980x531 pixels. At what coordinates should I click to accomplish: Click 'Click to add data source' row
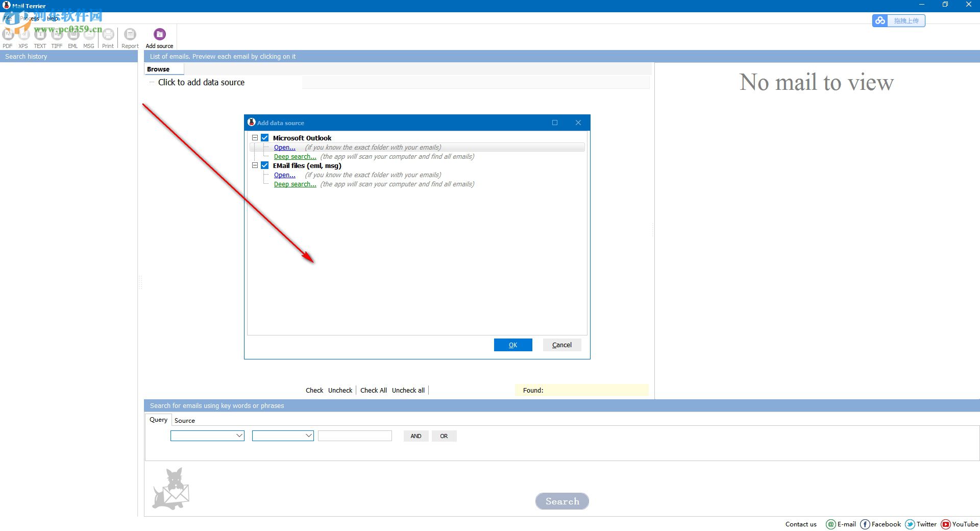coord(201,82)
